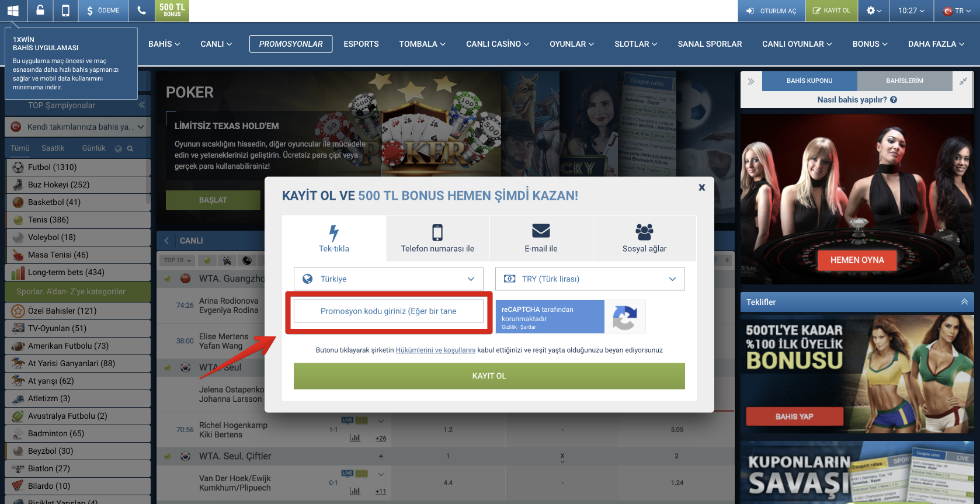Open the PROMOSYONLAR menu item
The height and width of the screenshot is (504, 980).
(291, 44)
